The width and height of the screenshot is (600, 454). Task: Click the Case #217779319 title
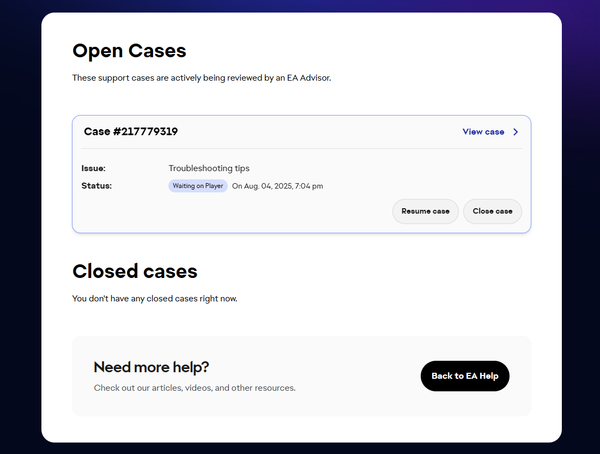pos(131,132)
